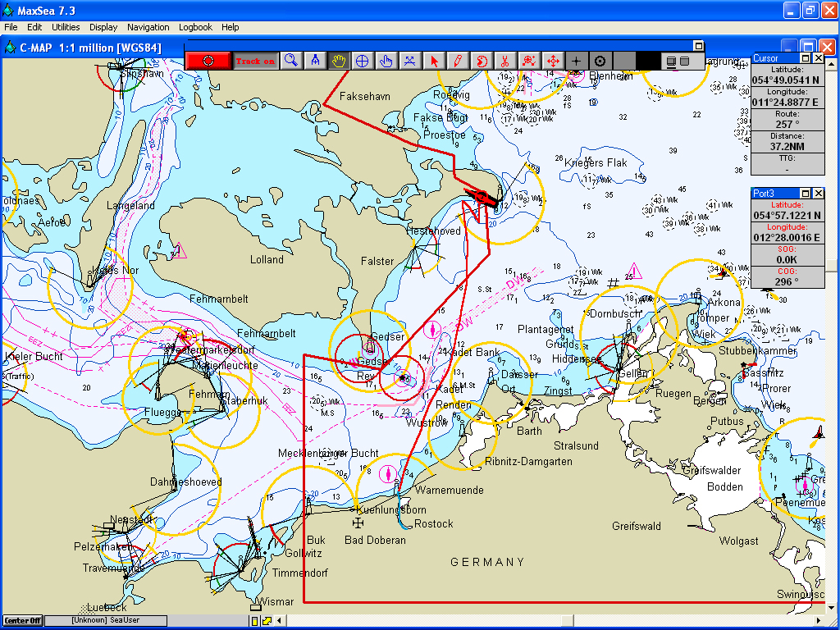Click the Greifswald label on the chart
840x630 pixels.
[x=637, y=526]
